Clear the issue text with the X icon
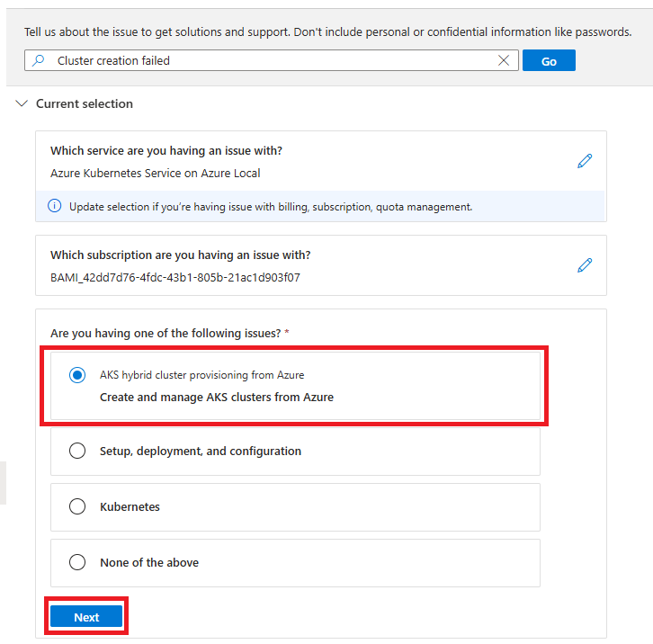Image resolution: width=653 pixels, height=644 pixels. pyautogui.click(x=504, y=61)
